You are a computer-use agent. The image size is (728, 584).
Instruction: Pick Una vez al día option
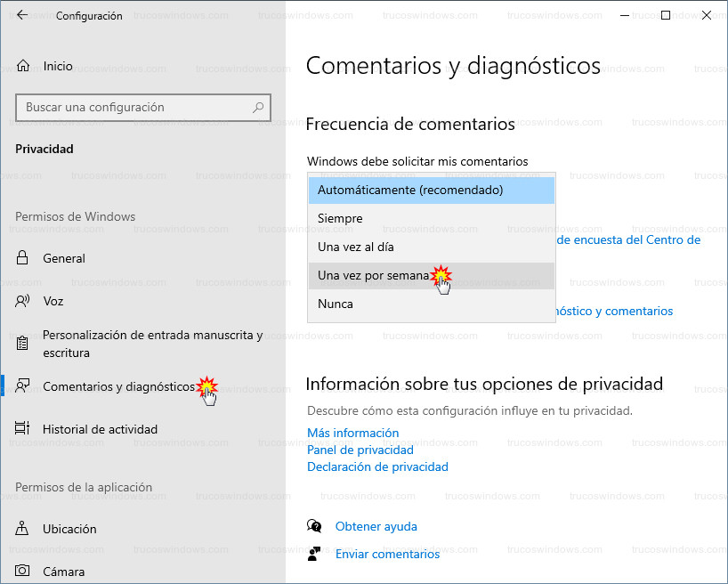(432, 247)
